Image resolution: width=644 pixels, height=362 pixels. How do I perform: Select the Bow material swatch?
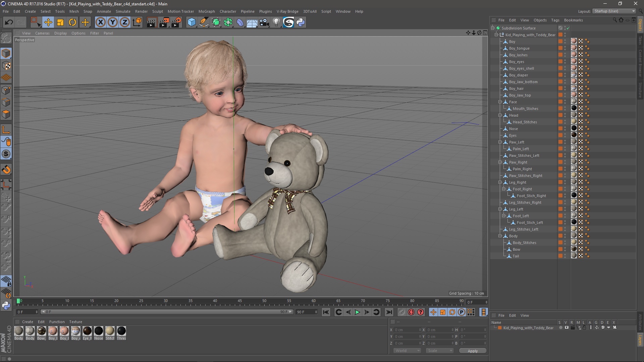[x=42, y=331]
